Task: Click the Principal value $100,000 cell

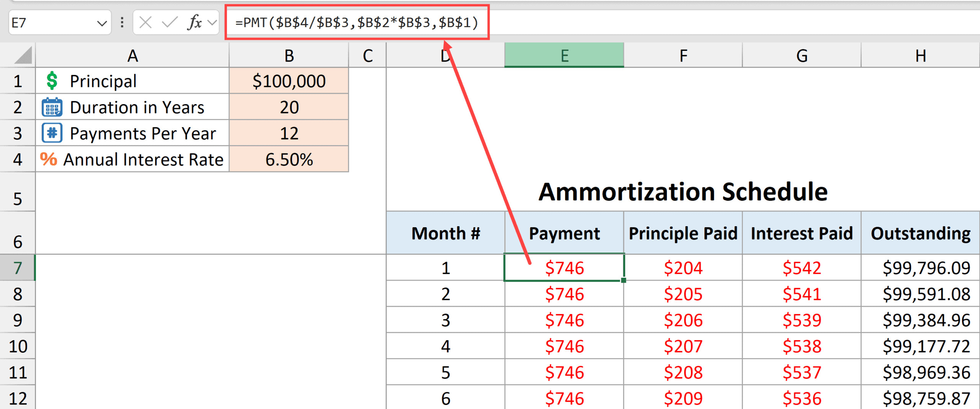Action: coord(289,81)
